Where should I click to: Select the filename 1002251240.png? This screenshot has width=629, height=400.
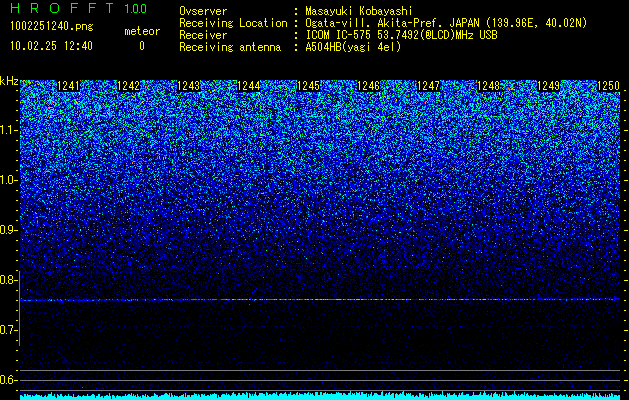(x=52, y=26)
